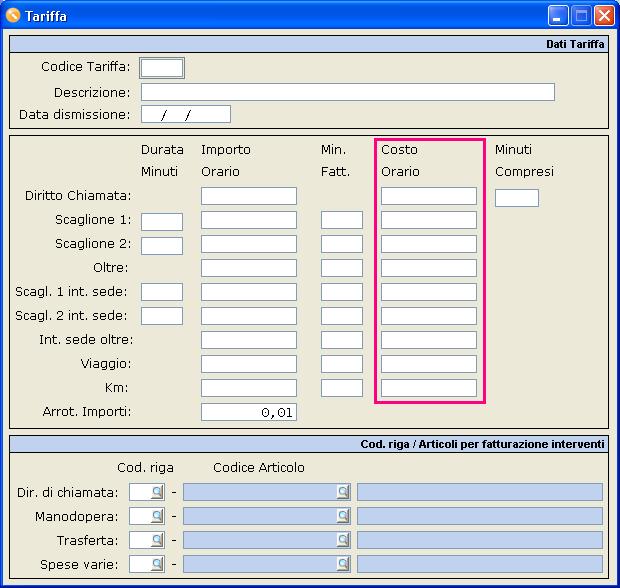
Task: Click Scaglione 2 Durata Minuti field
Action: (x=162, y=246)
